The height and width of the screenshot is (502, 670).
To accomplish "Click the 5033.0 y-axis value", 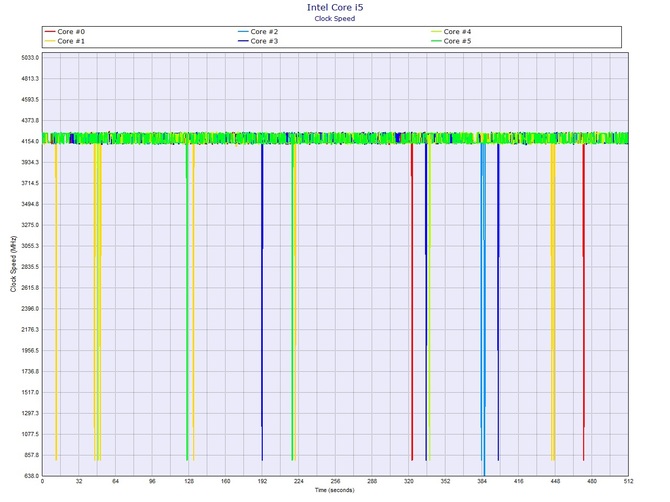I will (x=30, y=58).
